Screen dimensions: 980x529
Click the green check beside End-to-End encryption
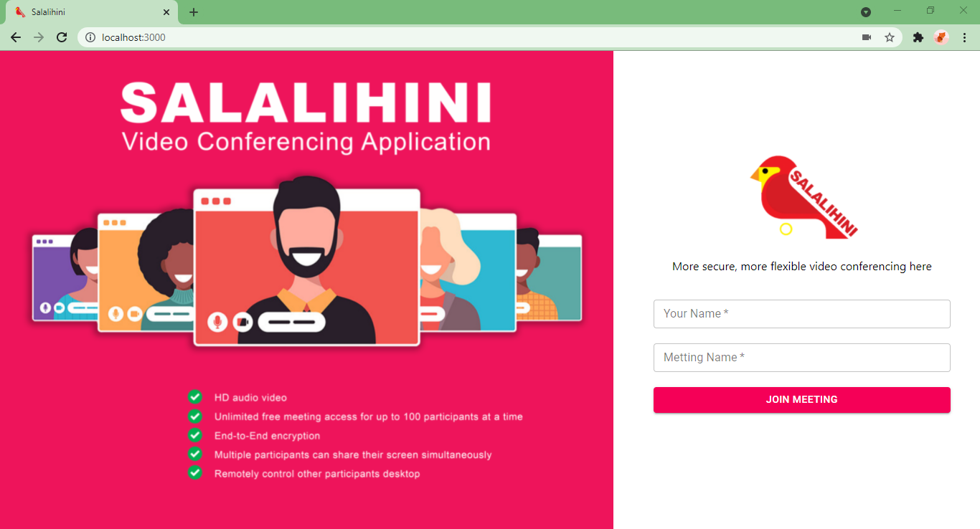coord(194,435)
